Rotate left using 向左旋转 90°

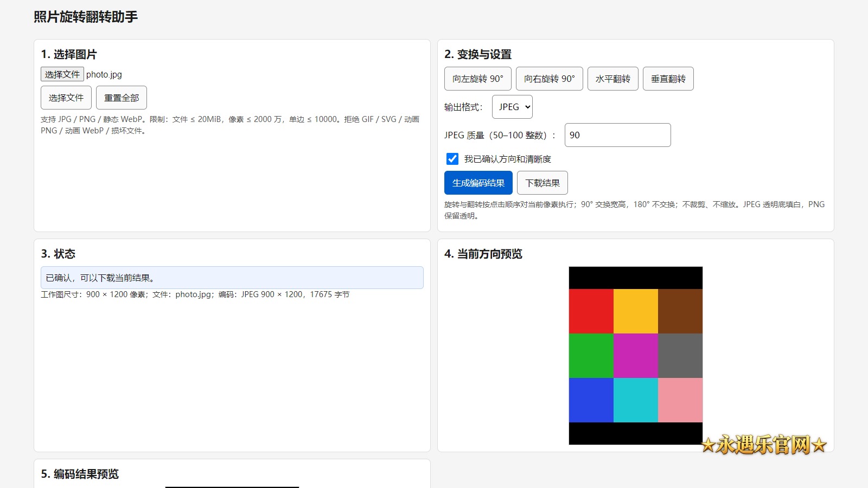(478, 79)
